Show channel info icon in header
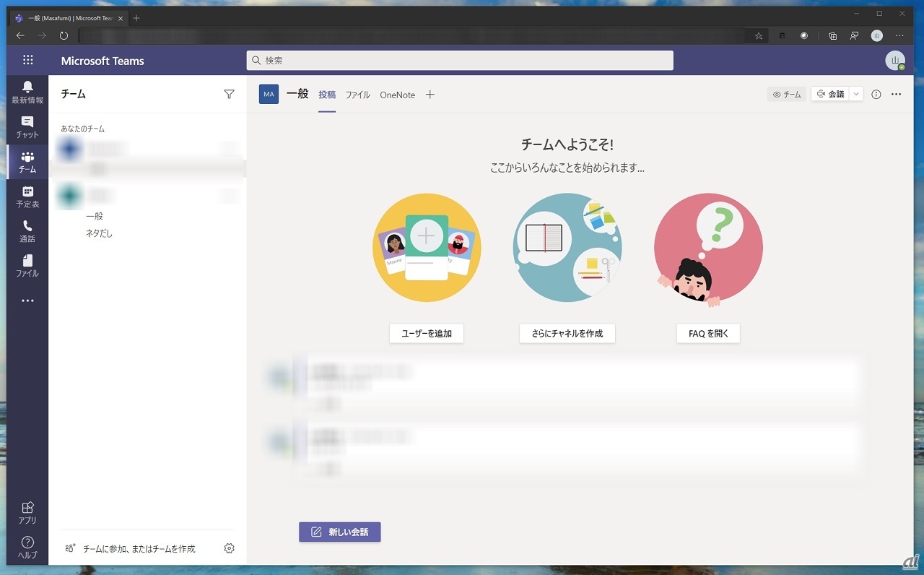This screenshot has height=575, width=924. click(876, 94)
